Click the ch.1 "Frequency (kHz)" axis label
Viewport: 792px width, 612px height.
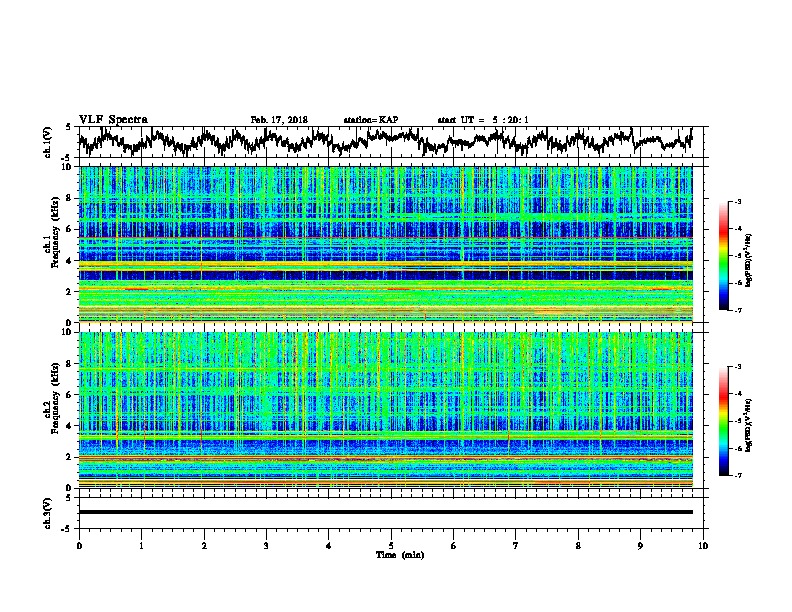click(x=54, y=232)
